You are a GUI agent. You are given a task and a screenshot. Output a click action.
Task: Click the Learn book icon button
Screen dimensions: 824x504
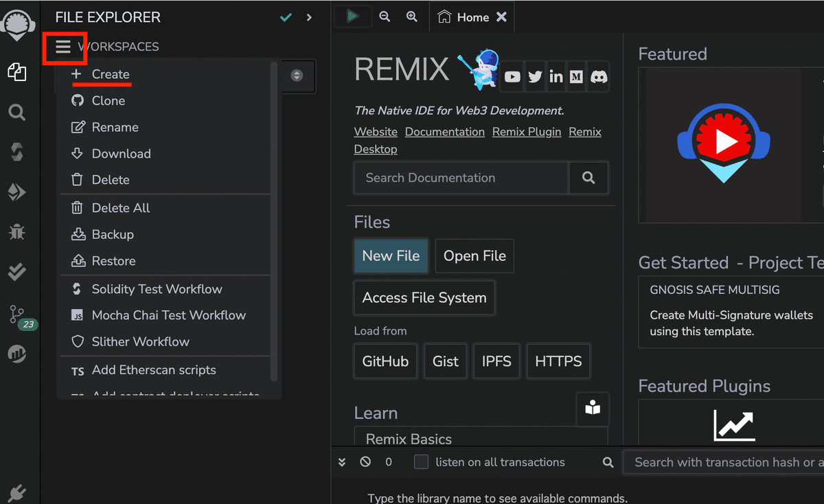click(x=593, y=409)
